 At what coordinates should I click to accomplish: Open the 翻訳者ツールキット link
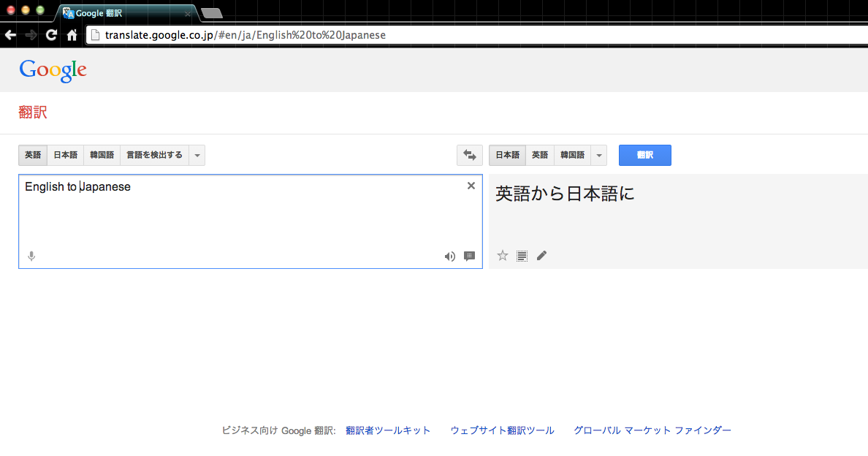388,430
